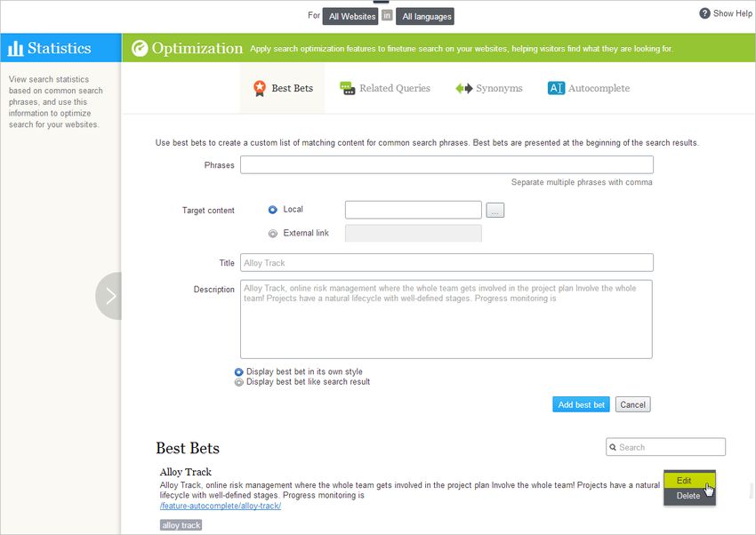The width and height of the screenshot is (756, 535).
Task: Select the Local target content radio
Action: coord(273,210)
